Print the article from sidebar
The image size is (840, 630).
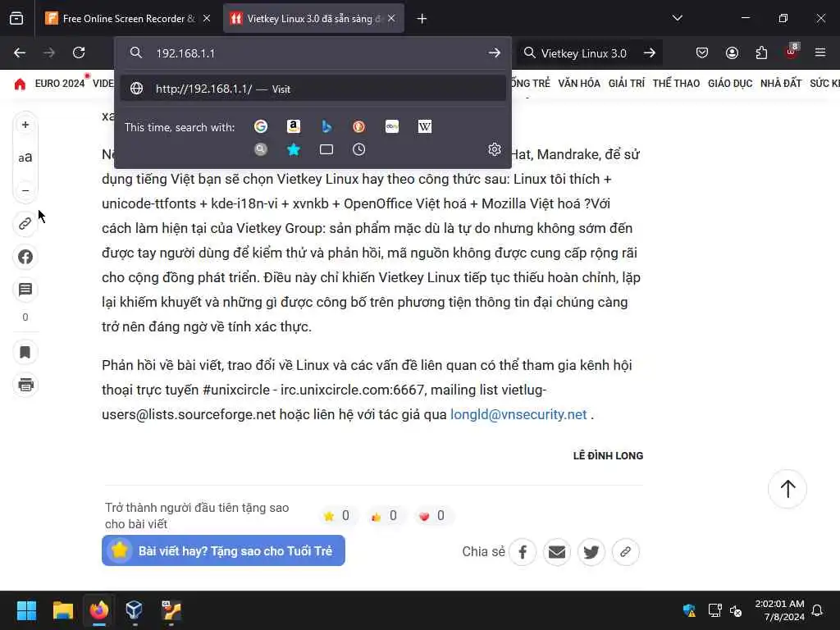pos(25,385)
